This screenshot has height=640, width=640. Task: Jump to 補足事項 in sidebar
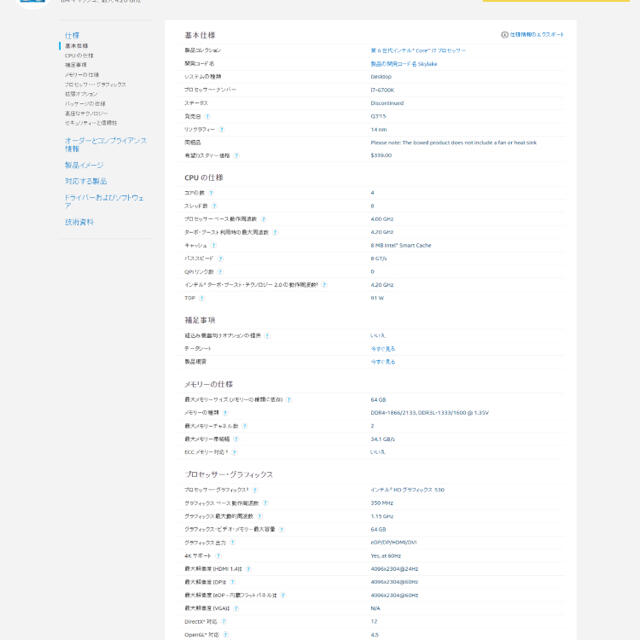point(76,65)
